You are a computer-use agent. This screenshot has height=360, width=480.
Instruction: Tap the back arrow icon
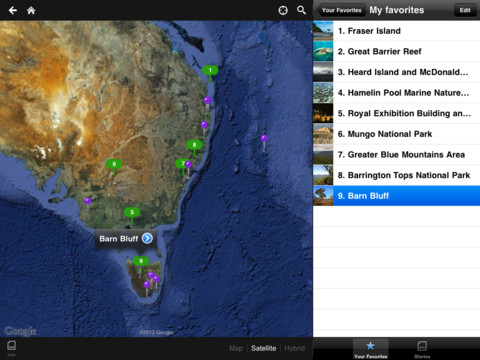[x=13, y=10]
